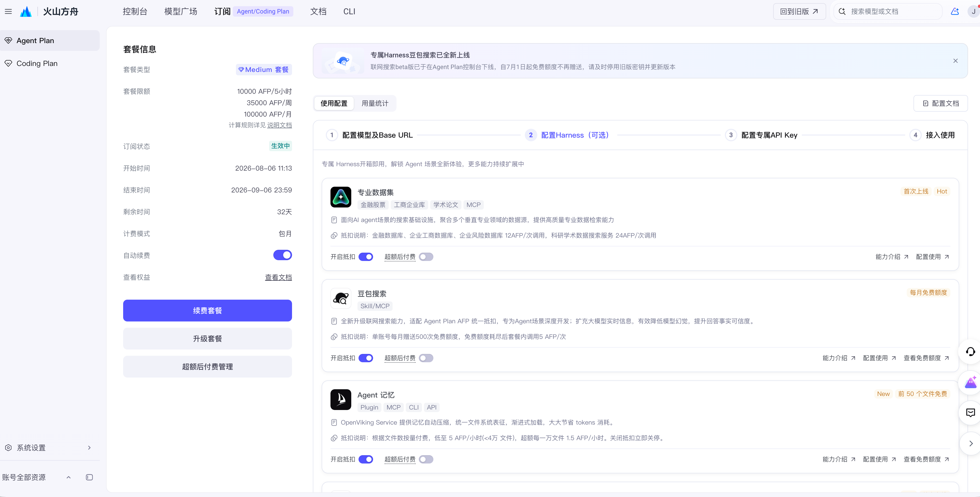
Task: Select Coding Plan in the sidebar
Action: [x=50, y=63]
